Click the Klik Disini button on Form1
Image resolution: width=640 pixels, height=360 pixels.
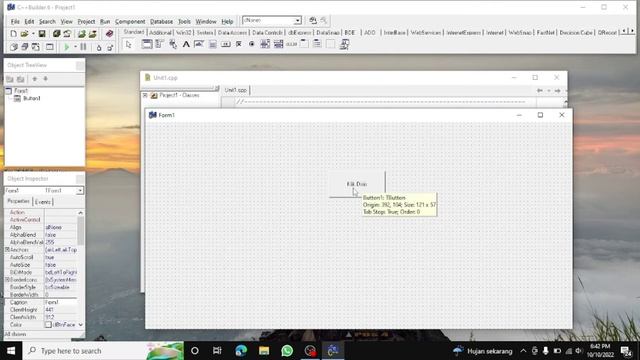point(357,184)
